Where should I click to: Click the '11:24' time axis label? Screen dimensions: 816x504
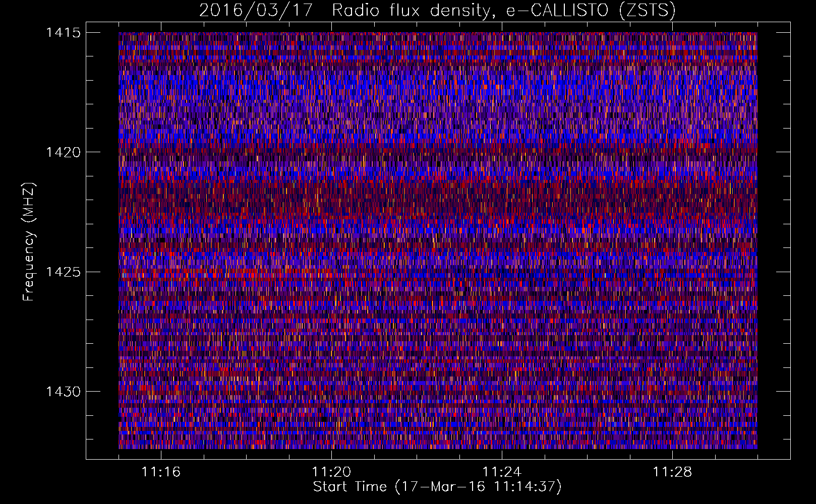(x=502, y=472)
